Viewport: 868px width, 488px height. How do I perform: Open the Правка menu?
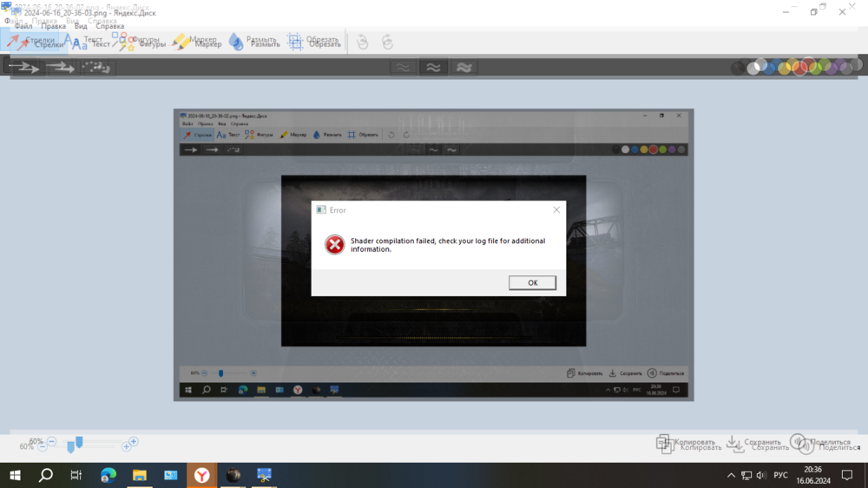53,26
